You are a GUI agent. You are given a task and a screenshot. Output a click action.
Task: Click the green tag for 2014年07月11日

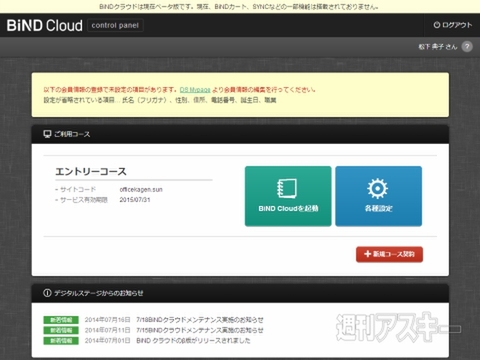[61, 330]
